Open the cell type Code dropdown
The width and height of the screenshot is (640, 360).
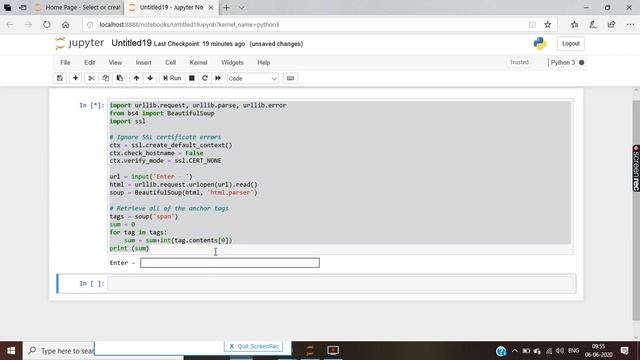pos(253,78)
